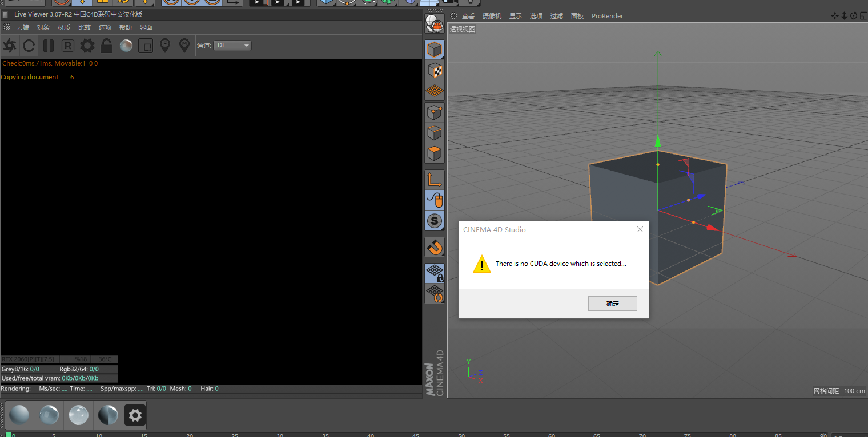
Task: Click 'Copying document...' status text
Action: (32, 77)
